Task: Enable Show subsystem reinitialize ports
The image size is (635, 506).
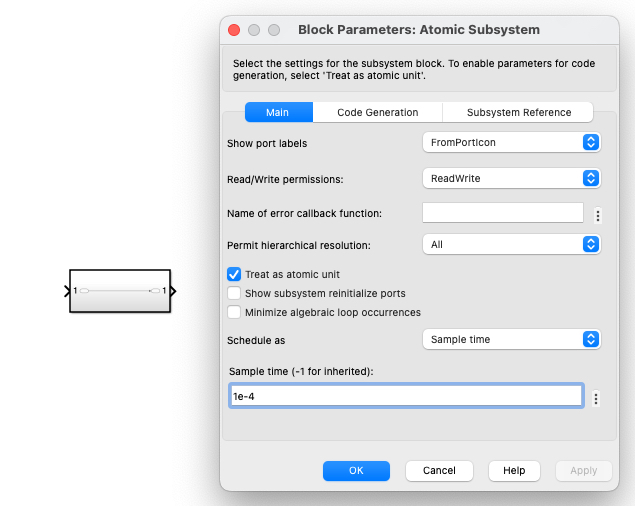Action: [x=235, y=293]
